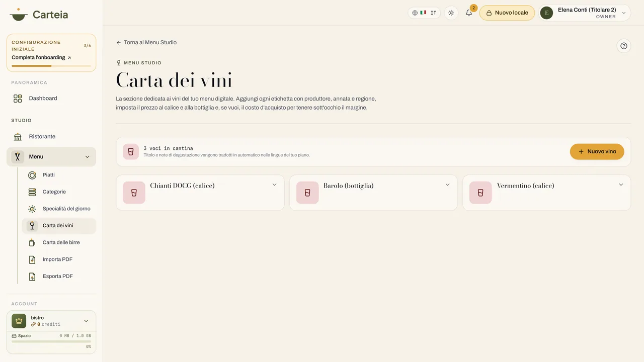This screenshot has width=644, height=362.
Task: Click the bistro crown plan icon
Action: coord(19,321)
